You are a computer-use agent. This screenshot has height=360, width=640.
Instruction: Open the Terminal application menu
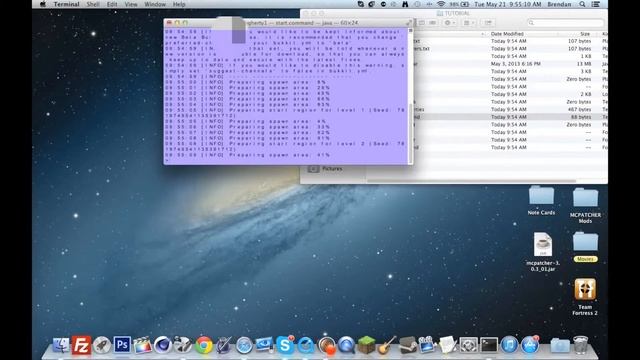tap(66, 4)
